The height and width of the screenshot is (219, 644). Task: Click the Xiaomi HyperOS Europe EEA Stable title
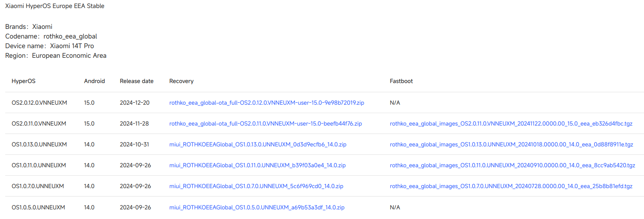pos(55,6)
